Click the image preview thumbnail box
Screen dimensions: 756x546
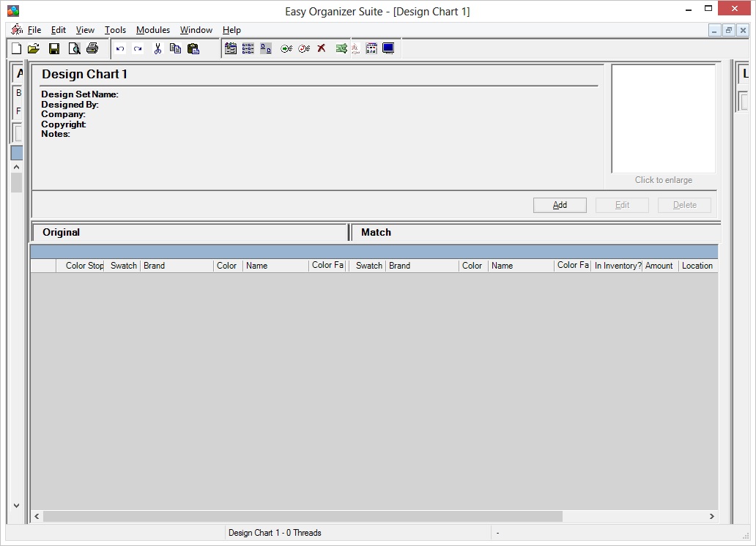coord(663,119)
